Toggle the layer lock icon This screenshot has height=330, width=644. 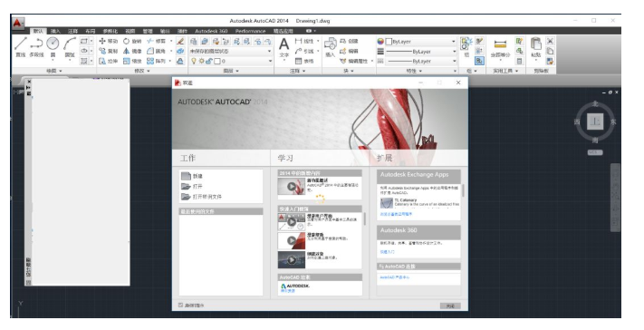208,61
